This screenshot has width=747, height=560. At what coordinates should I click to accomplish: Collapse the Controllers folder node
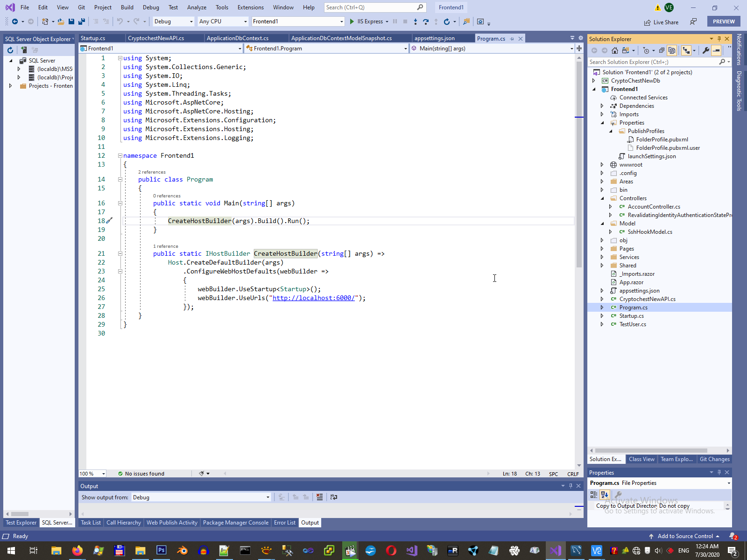click(602, 198)
